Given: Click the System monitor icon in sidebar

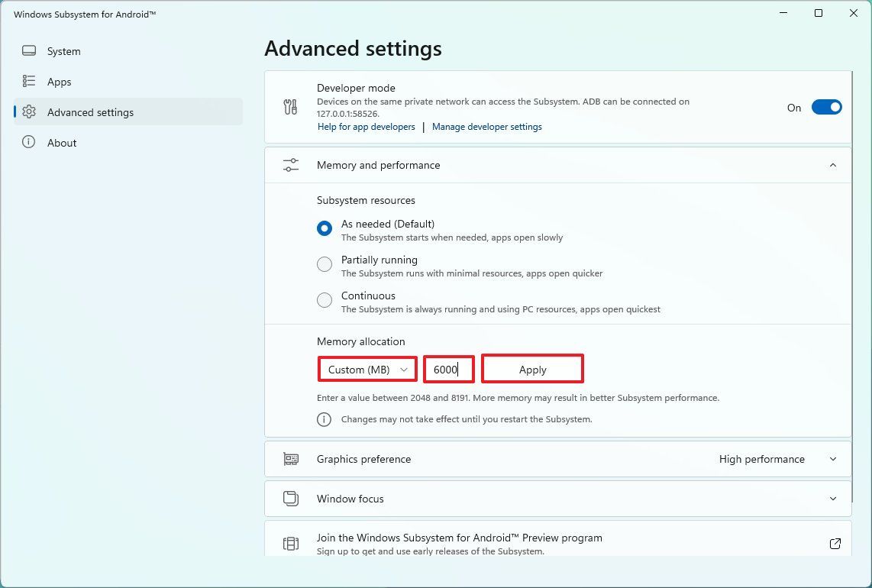Looking at the screenshot, I should pyautogui.click(x=28, y=50).
